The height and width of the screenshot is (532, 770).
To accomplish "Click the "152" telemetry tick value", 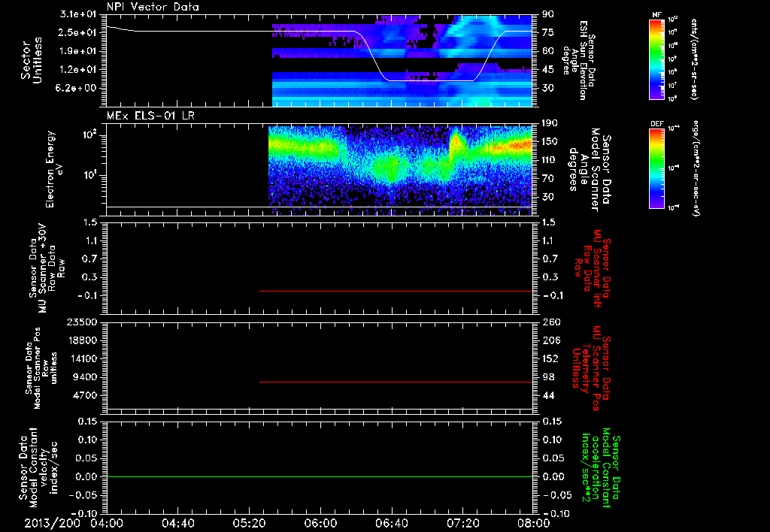I will coord(550,358).
